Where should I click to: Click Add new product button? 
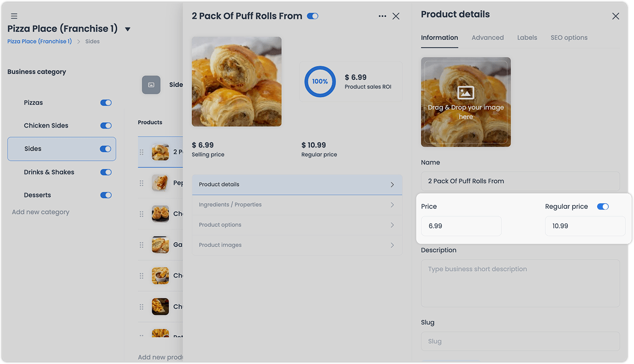(x=160, y=357)
